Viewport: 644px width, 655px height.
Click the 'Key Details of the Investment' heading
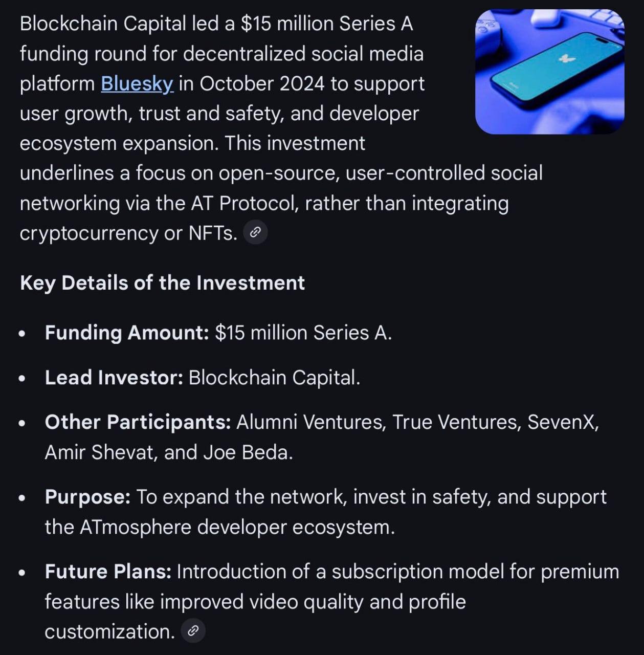click(162, 282)
